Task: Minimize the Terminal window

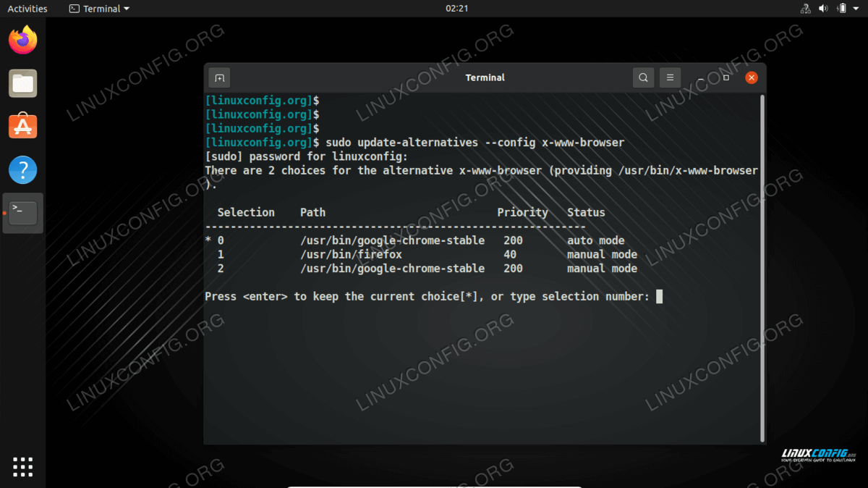Action: (700, 77)
